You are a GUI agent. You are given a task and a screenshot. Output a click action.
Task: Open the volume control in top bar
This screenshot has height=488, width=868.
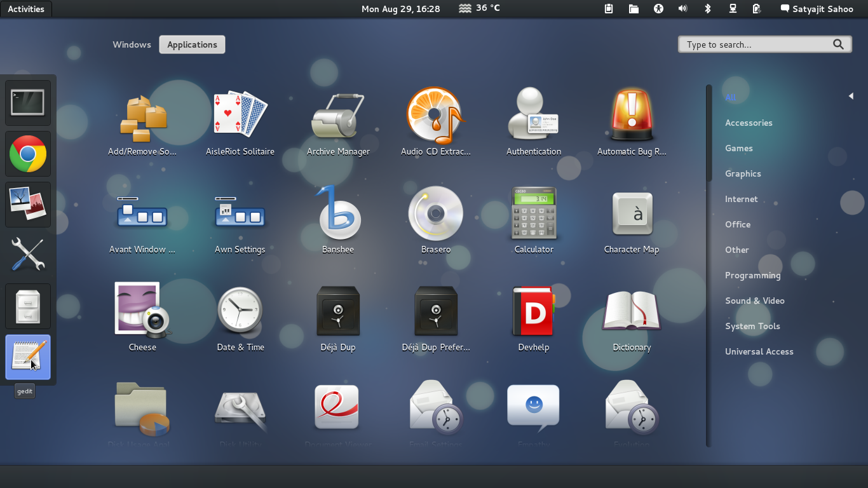[683, 9]
